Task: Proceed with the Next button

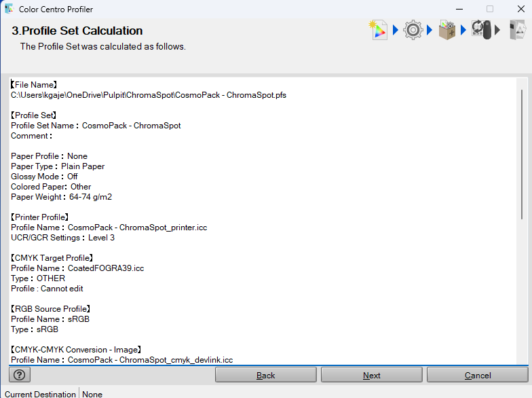Action: point(372,375)
